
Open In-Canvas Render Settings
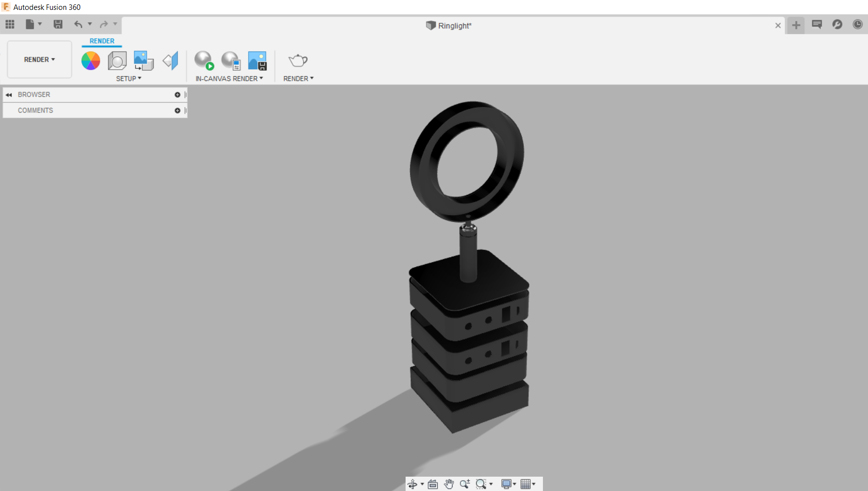click(x=230, y=61)
